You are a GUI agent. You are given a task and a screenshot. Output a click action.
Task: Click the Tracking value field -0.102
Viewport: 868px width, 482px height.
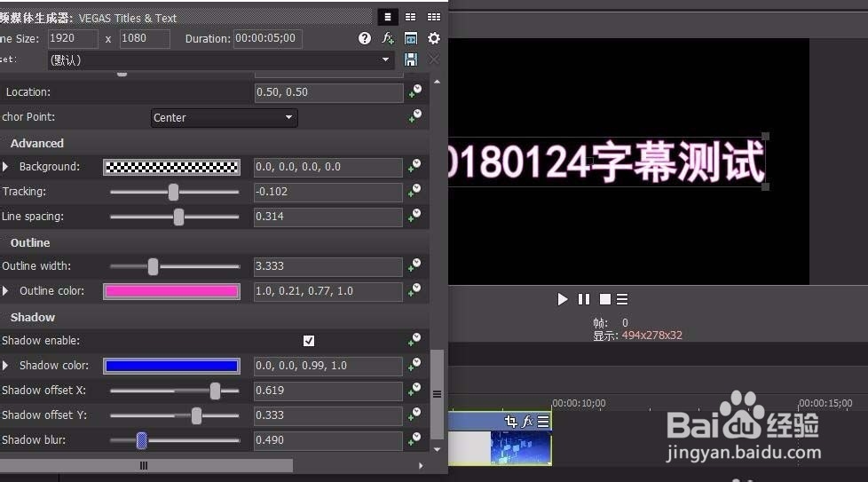tap(328, 192)
